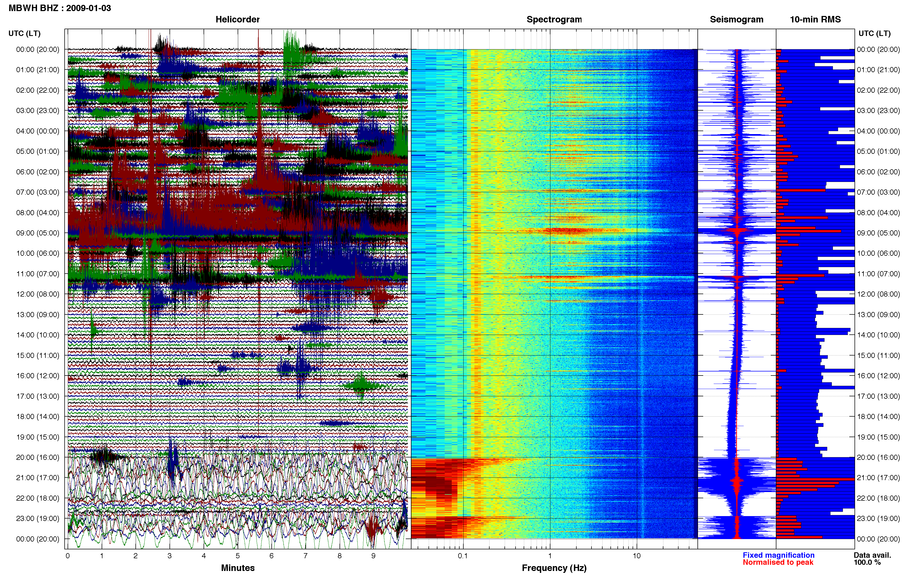Click the title 'MBWH BHZ : 2009-01-03'
The height and width of the screenshot is (578, 924).
coord(60,8)
